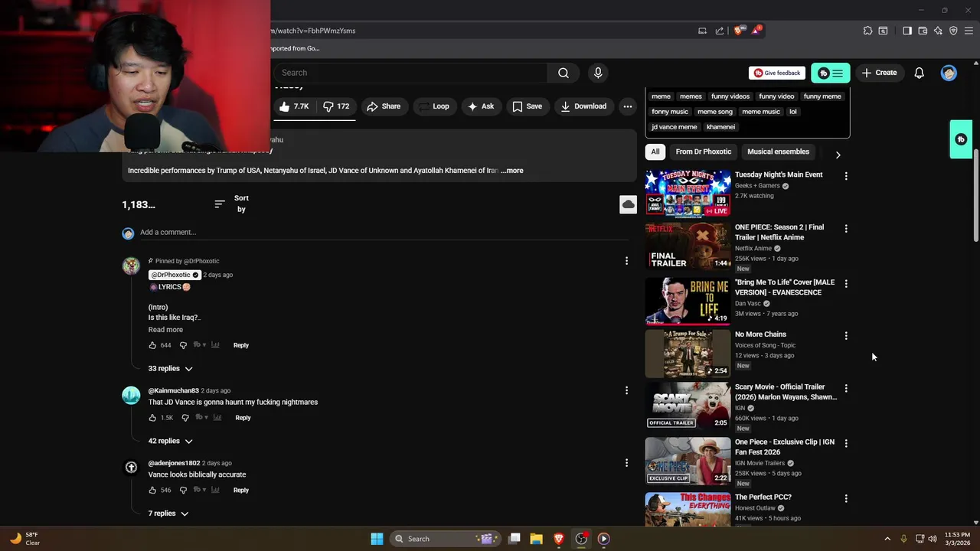Toggle the Brave sidebar panel icon

(906, 31)
